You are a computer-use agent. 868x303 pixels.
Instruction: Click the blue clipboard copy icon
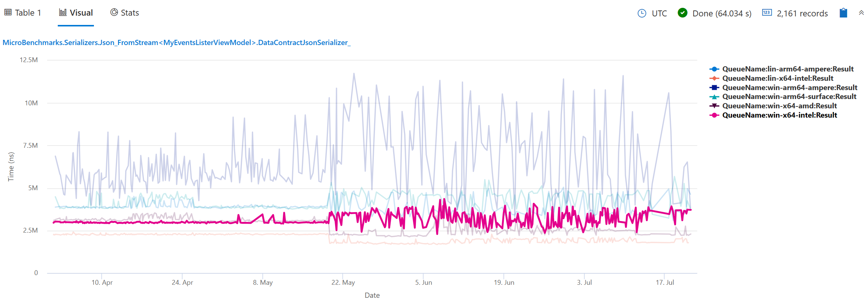[843, 13]
